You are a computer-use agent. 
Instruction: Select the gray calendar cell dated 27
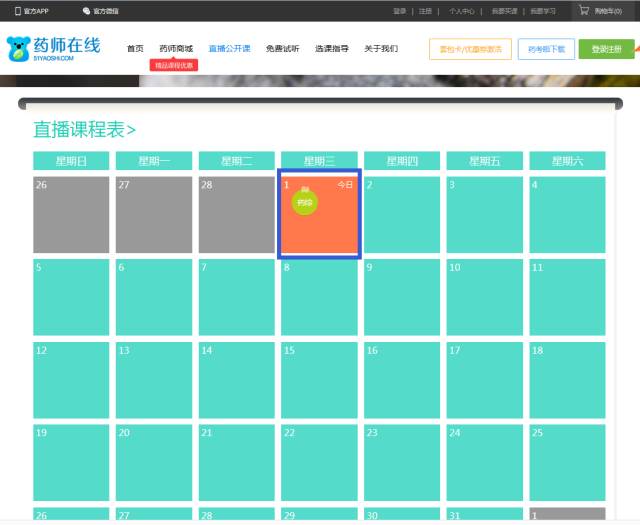click(x=154, y=215)
